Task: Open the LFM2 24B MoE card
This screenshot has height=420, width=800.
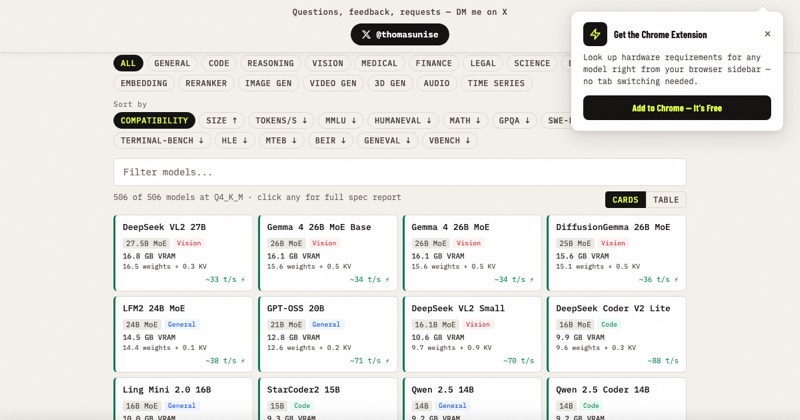Action: pyautogui.click(x=183, y=334)
